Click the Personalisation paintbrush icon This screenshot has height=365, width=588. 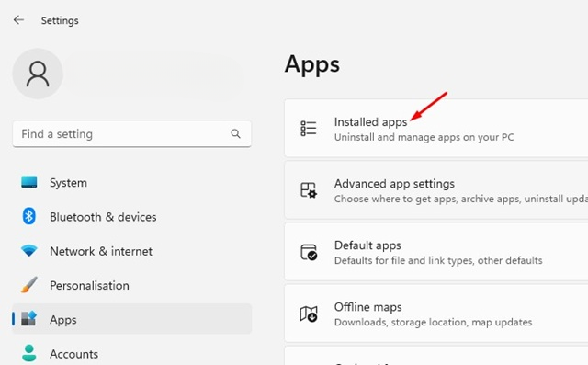(28, 285)
